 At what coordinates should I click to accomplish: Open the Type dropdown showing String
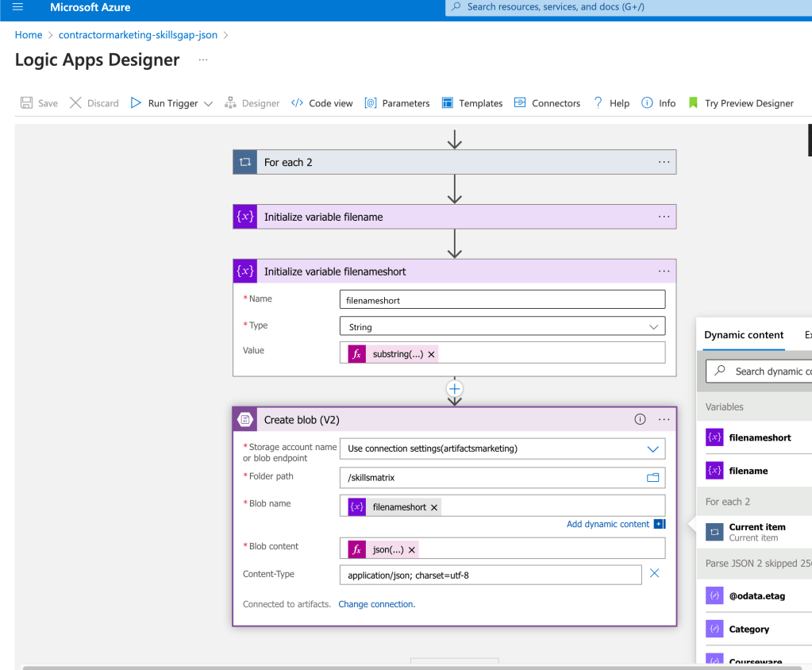502,327
